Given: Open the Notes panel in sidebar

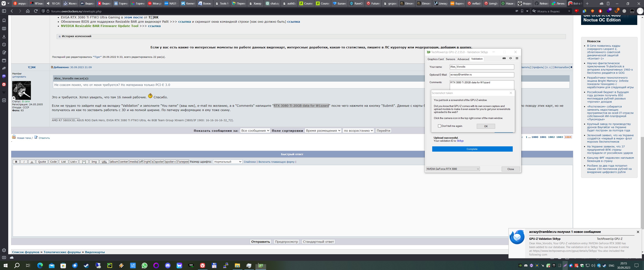Looking at the screenshot, I should point(4,53).
